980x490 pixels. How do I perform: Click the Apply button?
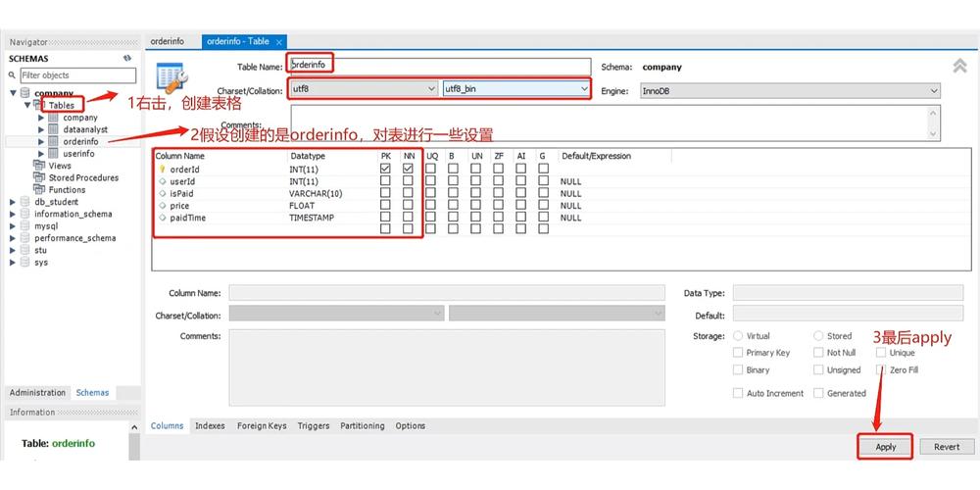[x=885, y=447]
